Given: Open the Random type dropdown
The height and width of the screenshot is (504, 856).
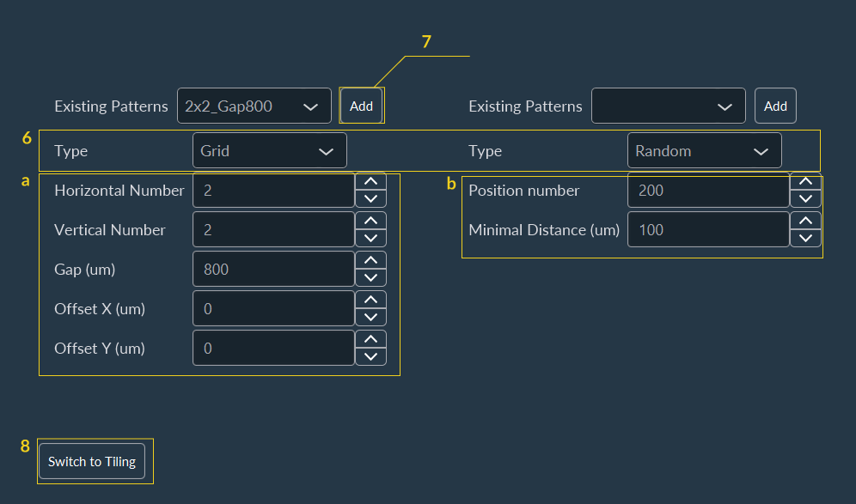Looking at the screenshot, I should [704, 150].
